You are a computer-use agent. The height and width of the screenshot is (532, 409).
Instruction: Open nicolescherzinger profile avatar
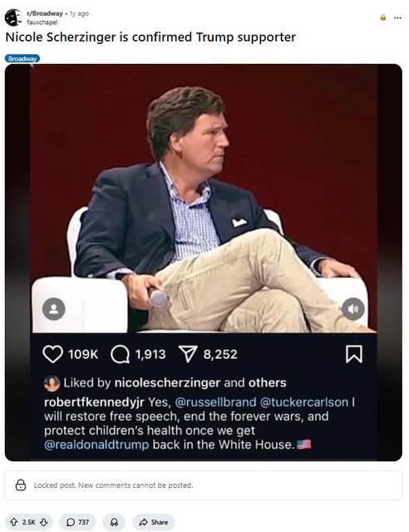click(x=52, y=383)
